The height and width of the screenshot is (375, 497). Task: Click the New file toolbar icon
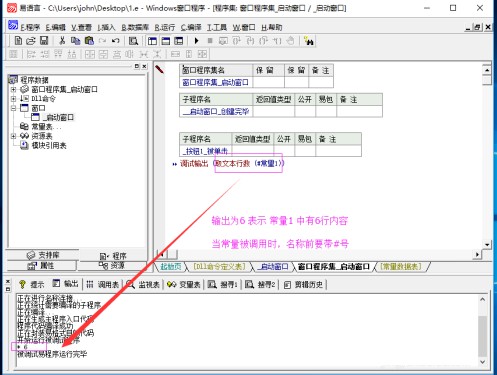coord(18,41)
